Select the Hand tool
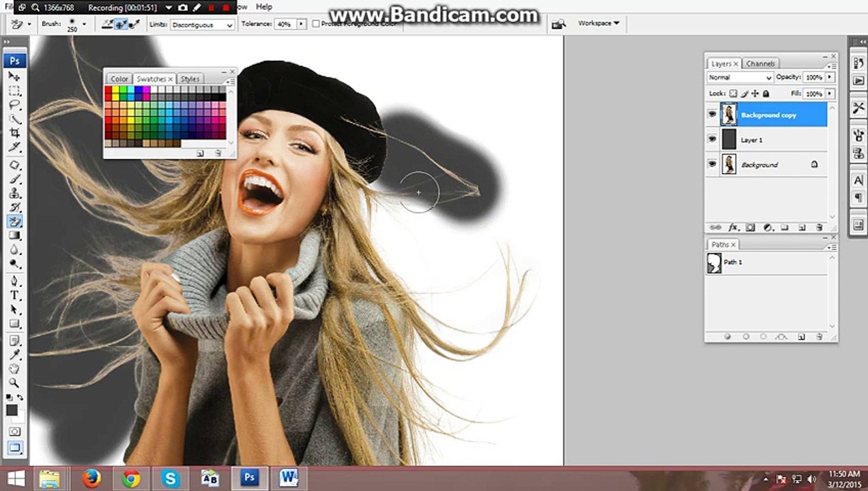This screenshot has height=491, width=868. [x=14, y=369]
